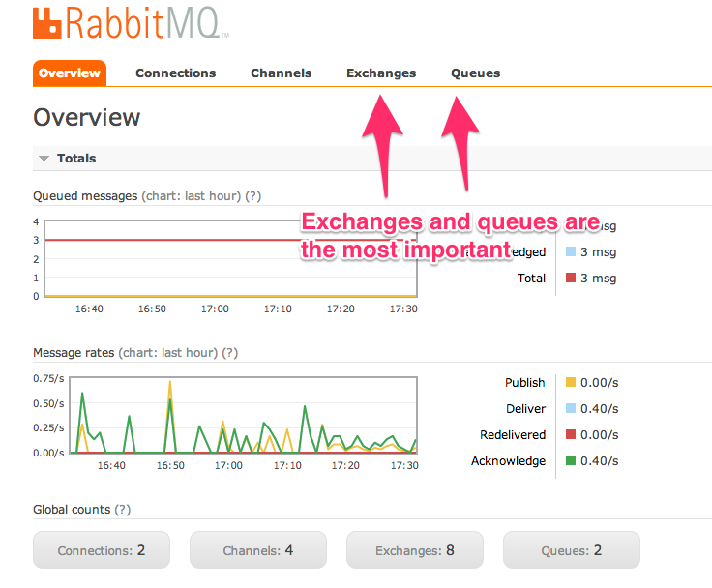Click the Overview page heading
Screen dimensions: 712x588
click(x=87, y=117)
